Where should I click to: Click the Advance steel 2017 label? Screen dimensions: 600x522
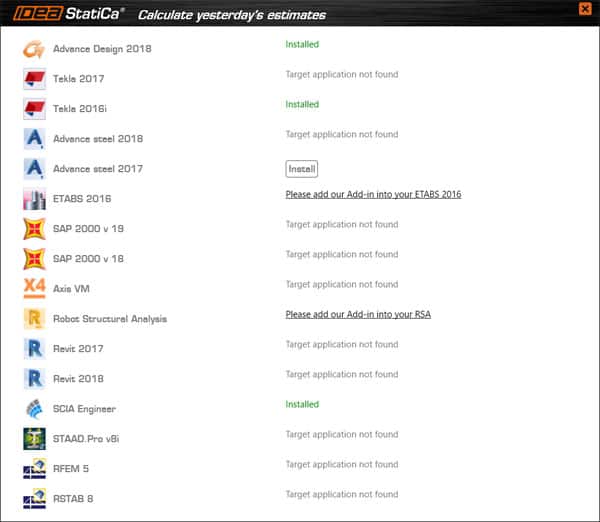[x=98, y=169]
